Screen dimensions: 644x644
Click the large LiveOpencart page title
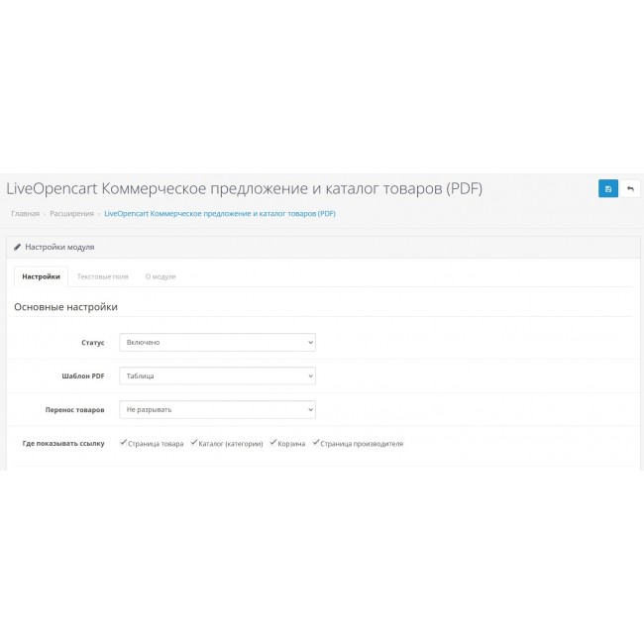pos(244,188)
